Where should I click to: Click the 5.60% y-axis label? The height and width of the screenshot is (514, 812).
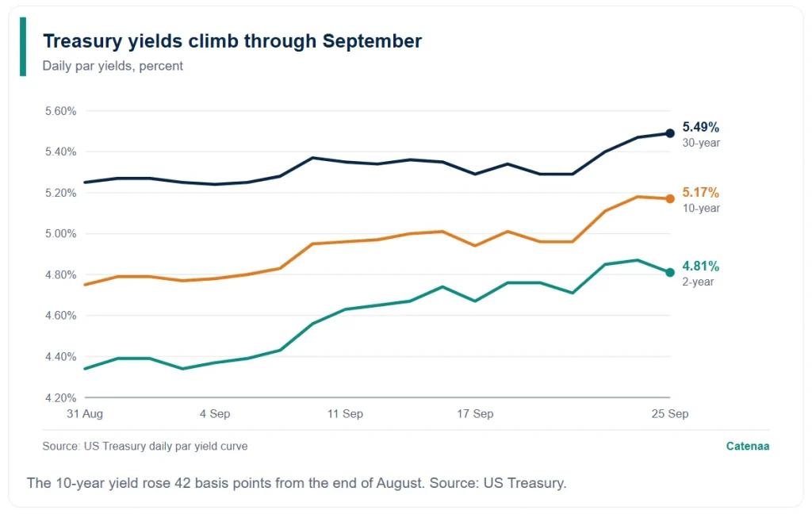(x=60, y=111)
